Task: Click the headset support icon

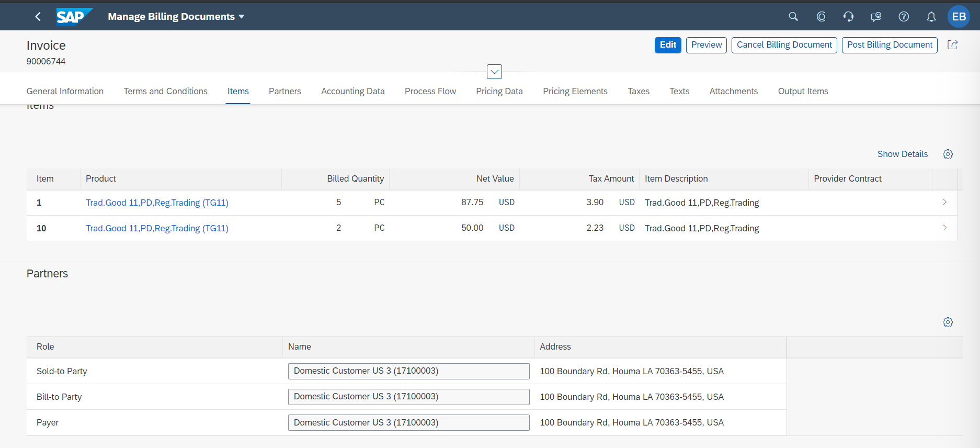Action: tap(848, 17)
